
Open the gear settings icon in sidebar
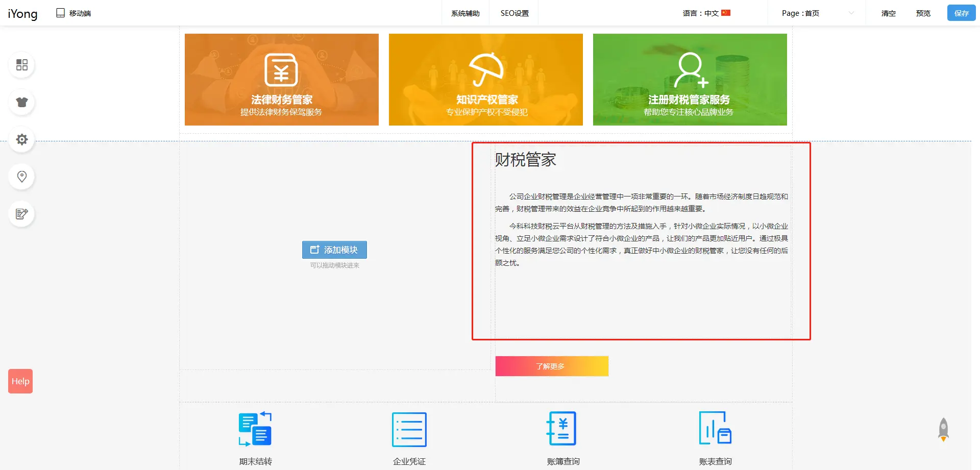pyautogui.click(x=21, y=139)
